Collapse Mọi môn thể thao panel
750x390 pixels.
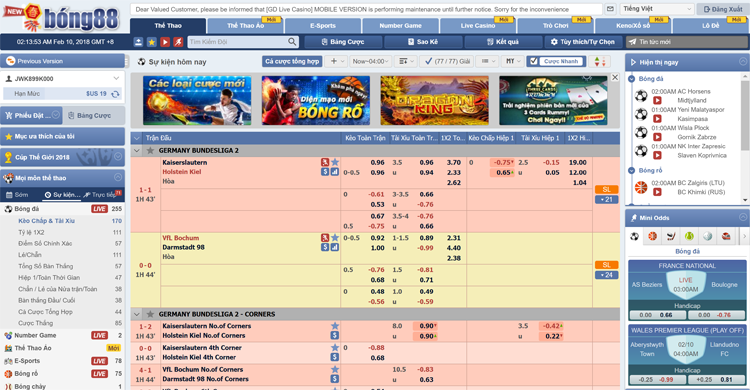point(118,178)
